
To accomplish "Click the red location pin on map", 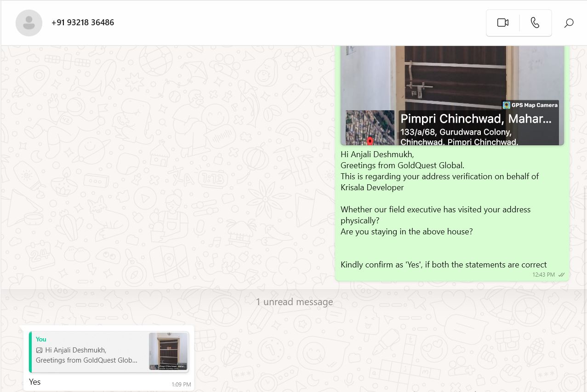I will 370,139.
